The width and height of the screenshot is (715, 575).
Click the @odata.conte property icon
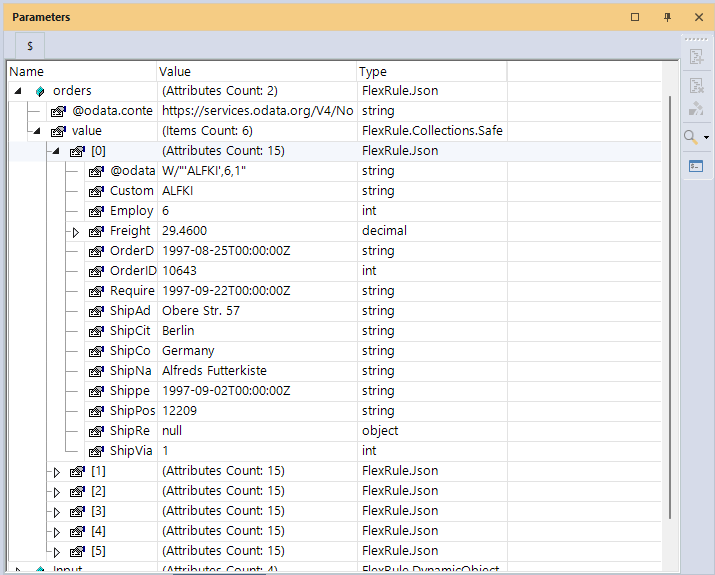[58, 111]
